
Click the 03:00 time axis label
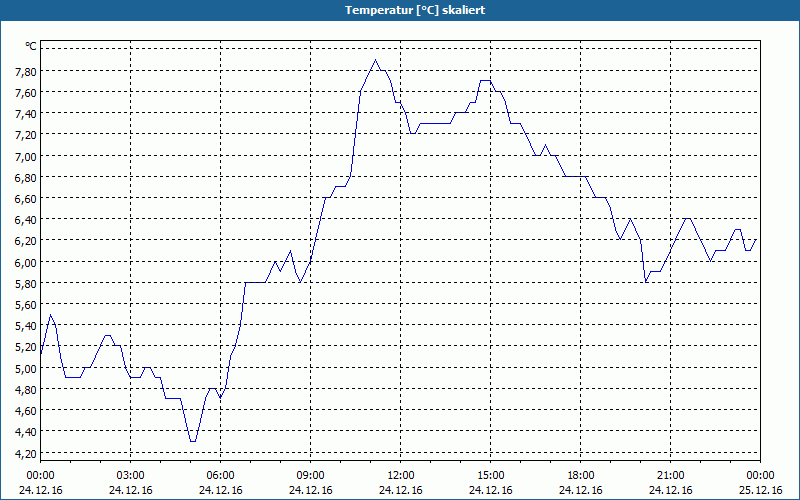[x=131, y=476]
